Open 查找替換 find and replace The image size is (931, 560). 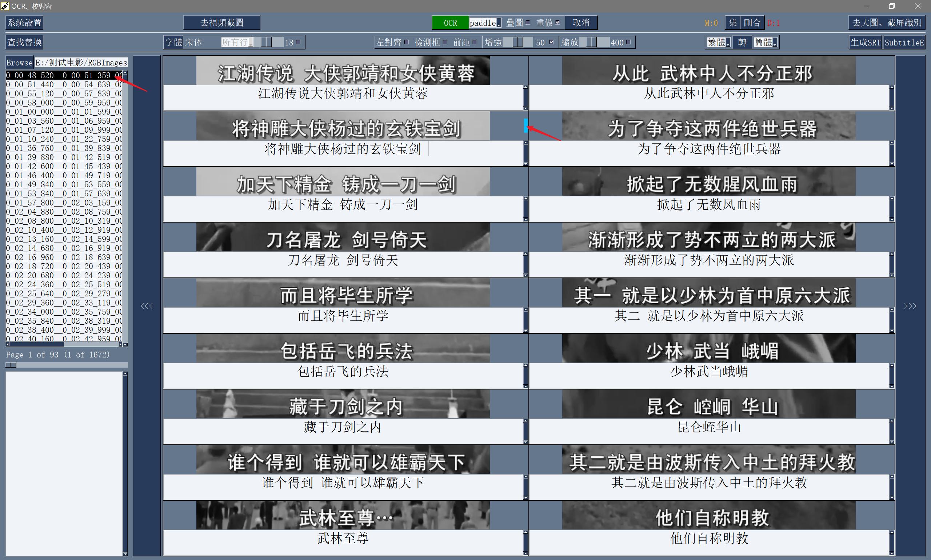pyautogui.click(x=24, y=42)
